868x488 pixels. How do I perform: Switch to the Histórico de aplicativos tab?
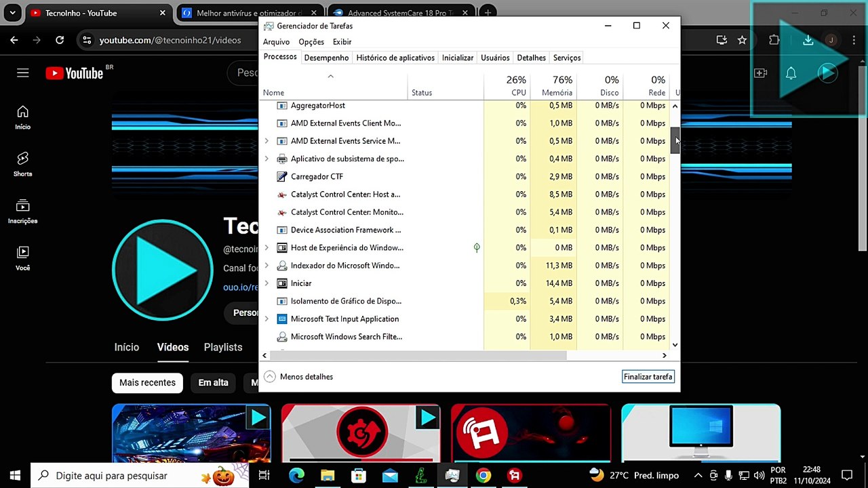click(x=395, y=58)
